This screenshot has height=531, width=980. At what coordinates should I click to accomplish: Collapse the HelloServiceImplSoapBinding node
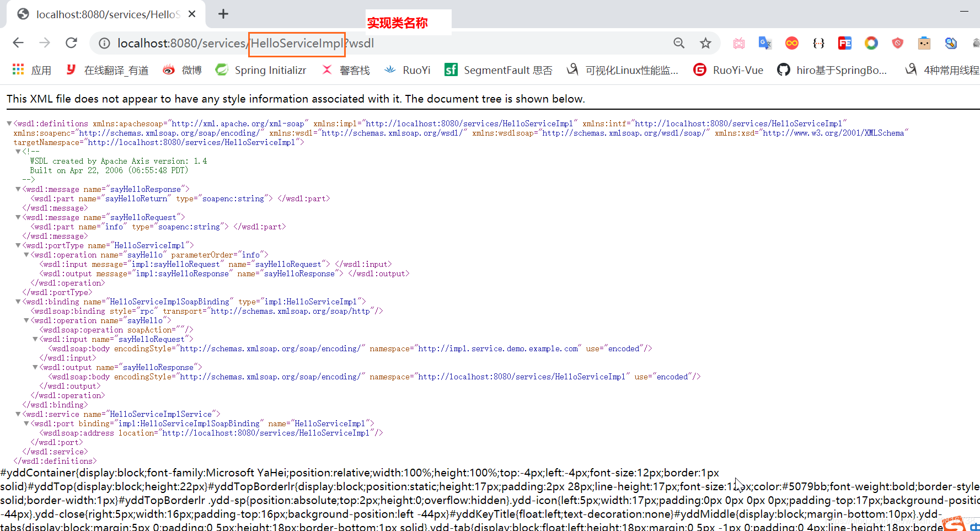18,301
